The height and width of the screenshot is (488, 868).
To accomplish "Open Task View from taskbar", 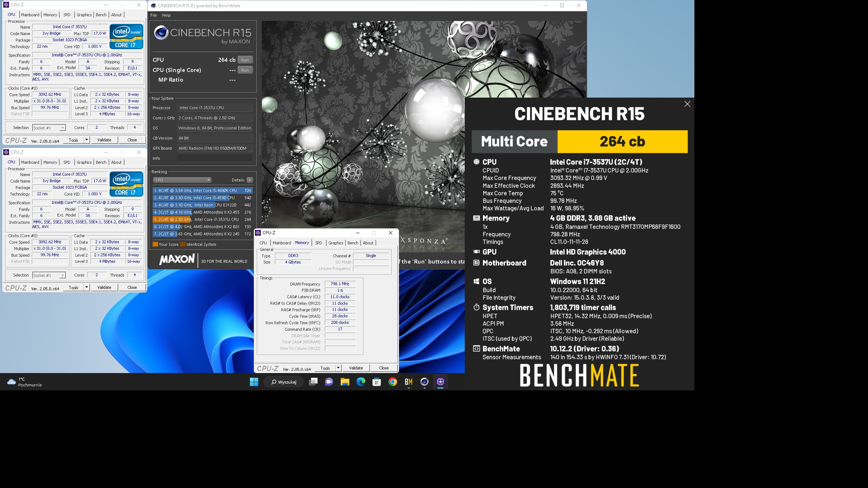I will tap(313, 382).
